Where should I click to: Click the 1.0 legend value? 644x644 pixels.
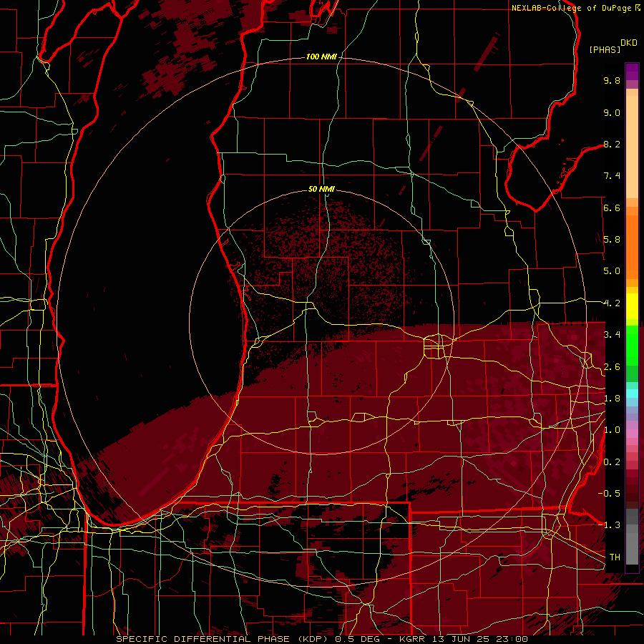(x=612, y=430)
